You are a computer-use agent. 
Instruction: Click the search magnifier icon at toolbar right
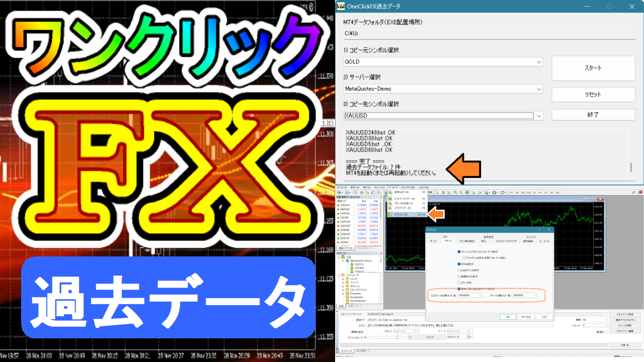tap(633, 192)
